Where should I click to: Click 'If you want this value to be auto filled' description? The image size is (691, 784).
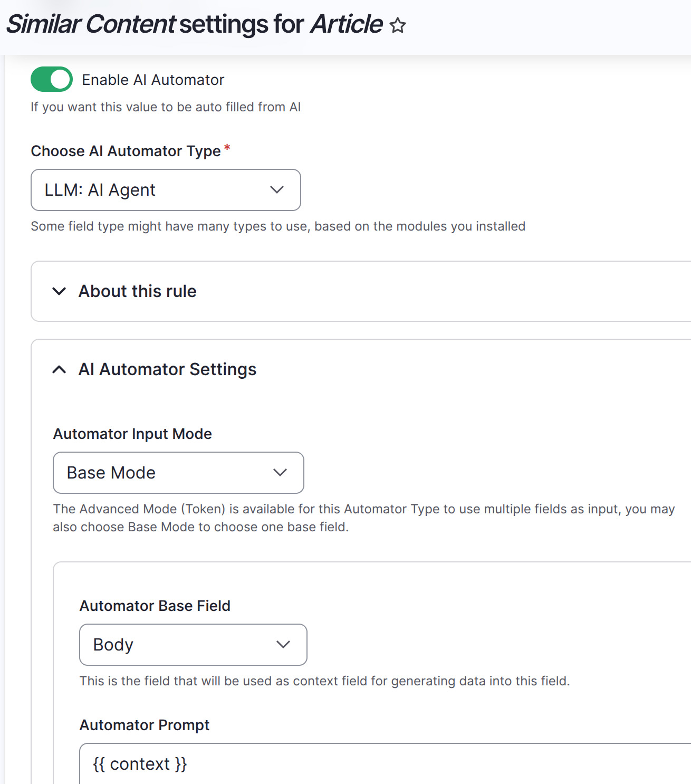pyautogui.click(x=166, y=107)
